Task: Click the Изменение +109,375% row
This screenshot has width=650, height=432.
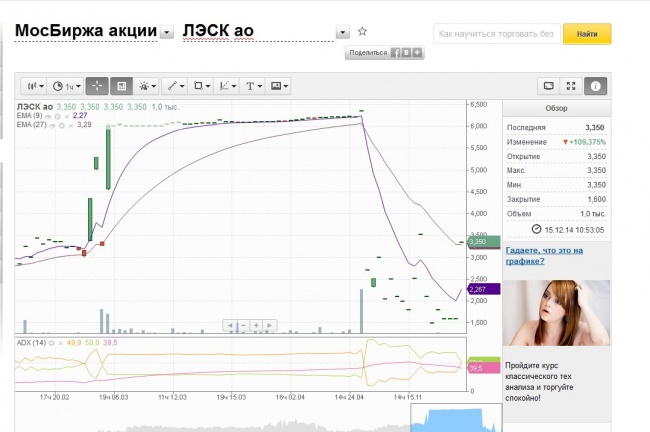Action: [556, 142]
